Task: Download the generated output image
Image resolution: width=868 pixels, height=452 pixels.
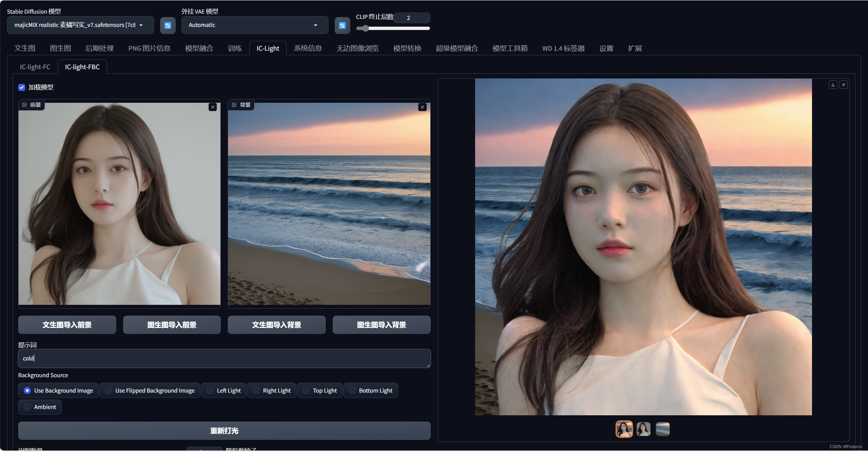Action: click(833, 85)
